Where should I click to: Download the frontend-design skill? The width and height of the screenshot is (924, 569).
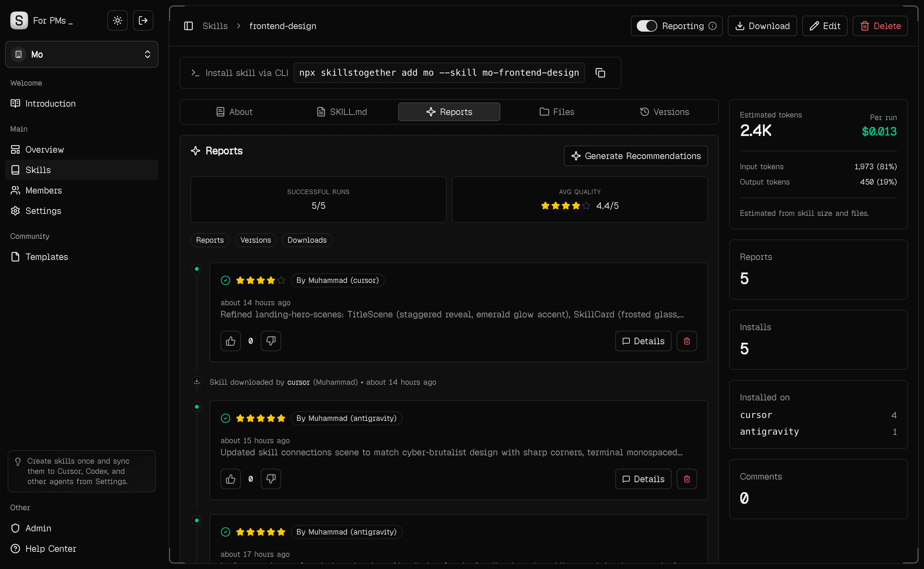click(x=762, y=26)
